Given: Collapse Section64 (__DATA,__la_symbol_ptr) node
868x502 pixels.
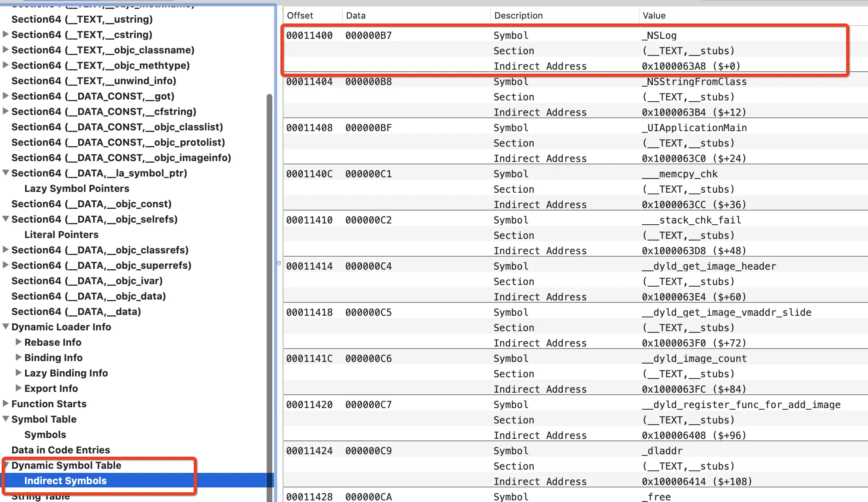Looking at the screenshot, I should (x=6, y=173).
